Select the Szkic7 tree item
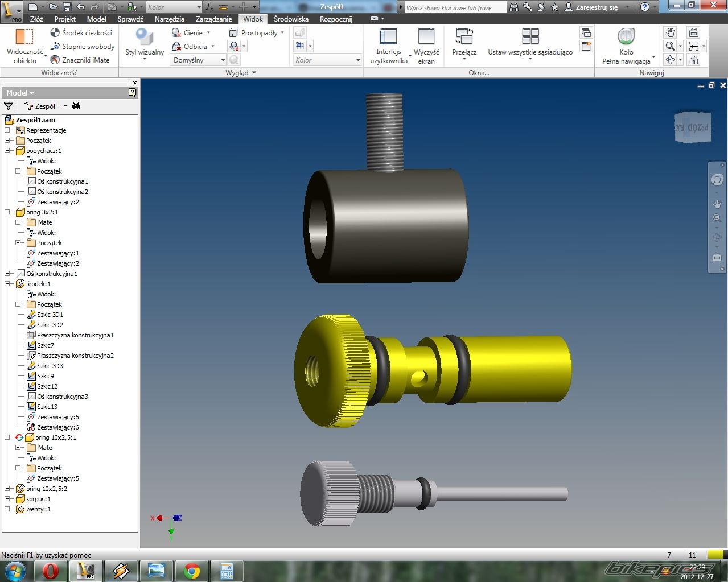This screenshot has width=728, height=582. pyautogui.click(x=46, y=345)
